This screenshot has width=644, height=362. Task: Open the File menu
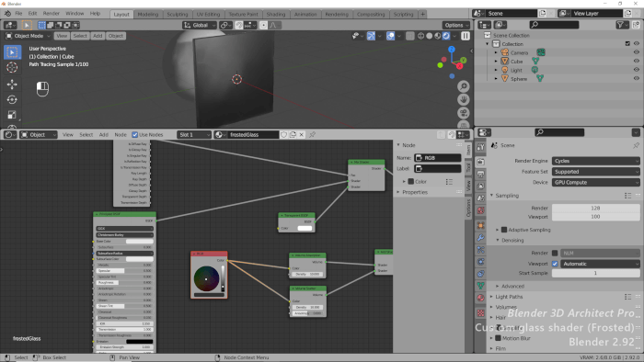tap(19, 14)
